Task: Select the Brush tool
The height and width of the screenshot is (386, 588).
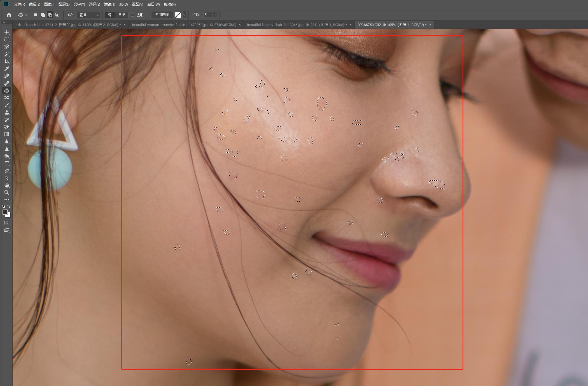Action: (7, 105)
